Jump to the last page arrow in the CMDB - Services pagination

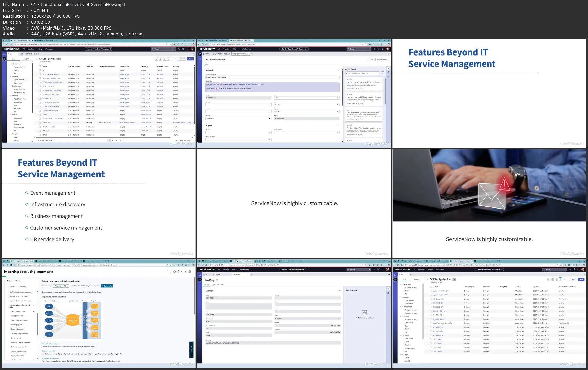(124, 140)
